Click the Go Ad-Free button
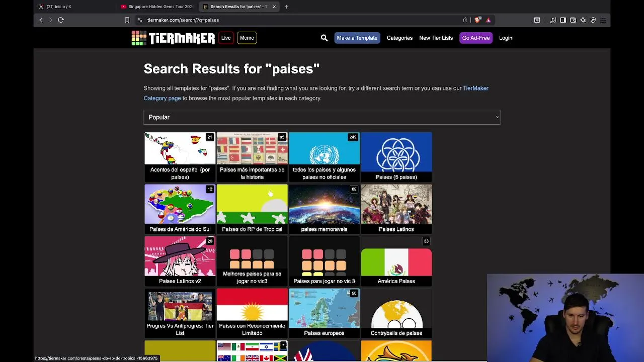This screenshot has width=644, height=362. click(476, 38)
